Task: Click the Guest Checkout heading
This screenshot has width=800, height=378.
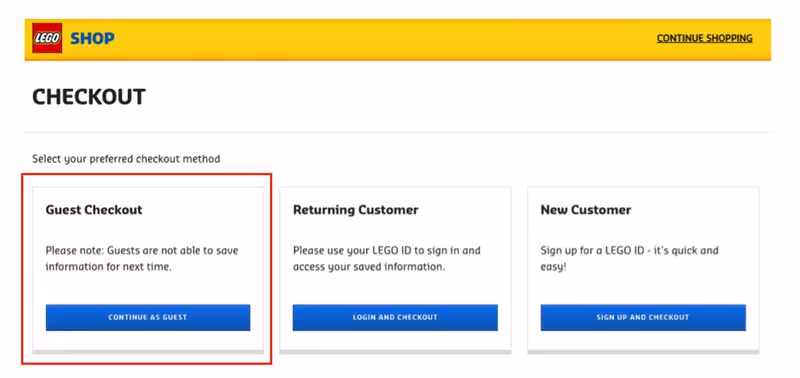Action: [x=94, y=210]
